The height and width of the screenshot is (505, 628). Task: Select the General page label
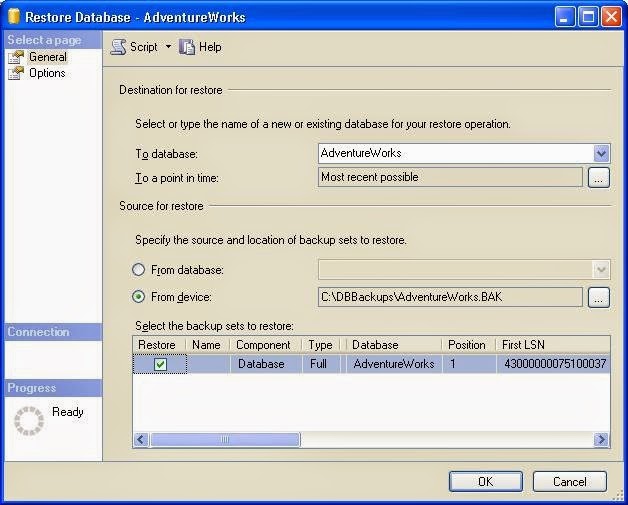pyautogui.click(x=48, y=57)
